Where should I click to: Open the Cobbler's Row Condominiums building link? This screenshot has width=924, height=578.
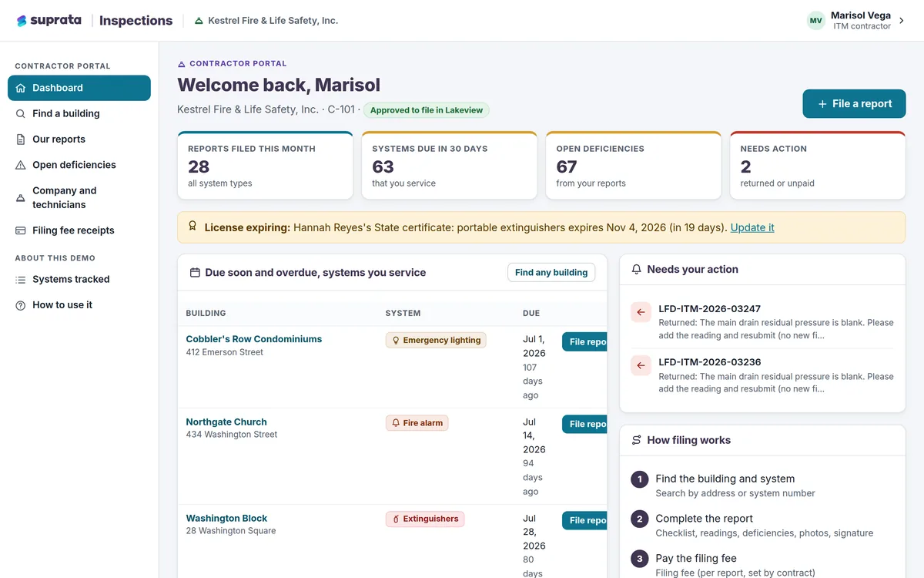254,339
